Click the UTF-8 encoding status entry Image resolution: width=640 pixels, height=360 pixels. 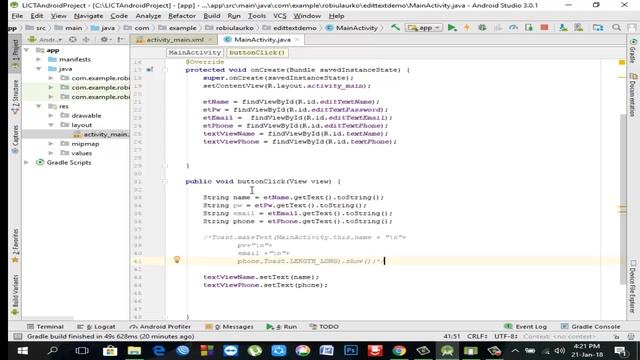pyautogui.click(x=506, y=336)
